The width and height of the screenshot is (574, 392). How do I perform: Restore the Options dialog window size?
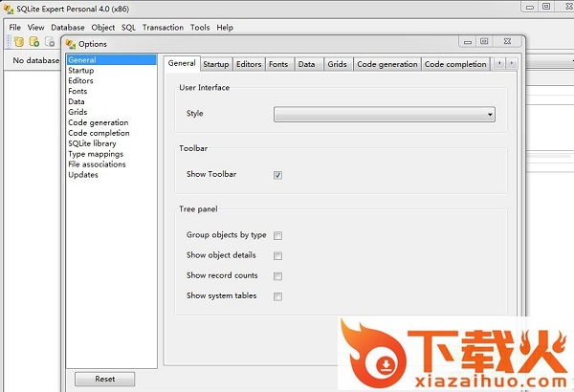(484, 41)
